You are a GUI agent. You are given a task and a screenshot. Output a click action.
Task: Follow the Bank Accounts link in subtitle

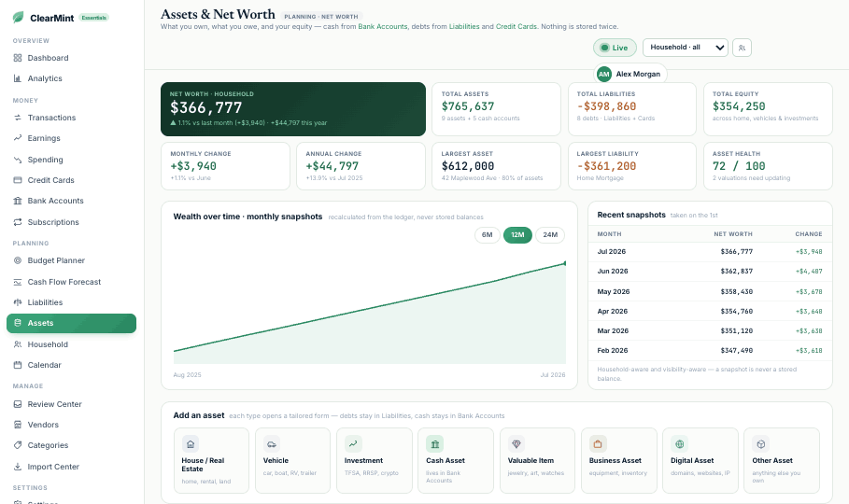point(383,26)
